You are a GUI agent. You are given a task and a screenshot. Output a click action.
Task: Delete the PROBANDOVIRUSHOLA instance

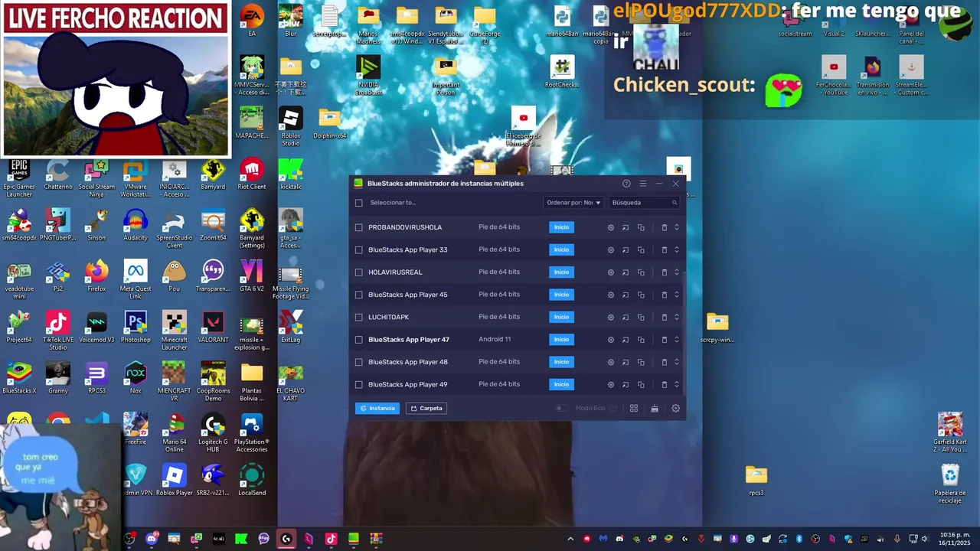(664, 227)
